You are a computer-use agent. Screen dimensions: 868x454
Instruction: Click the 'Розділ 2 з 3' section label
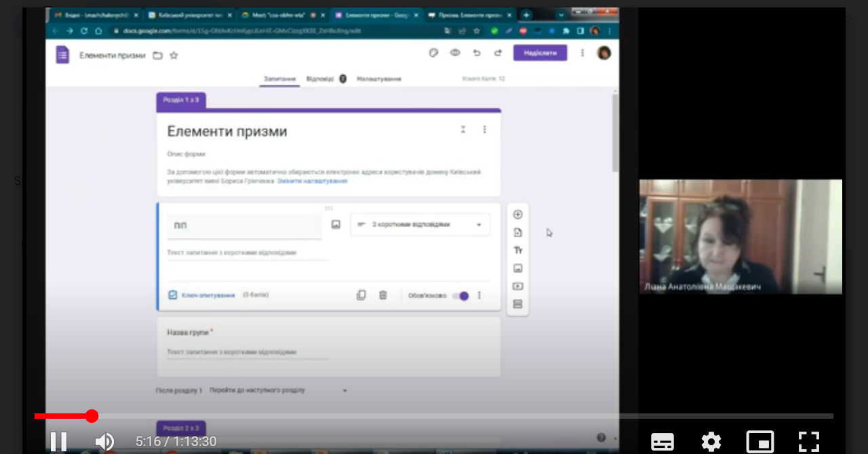pos(181,428)
